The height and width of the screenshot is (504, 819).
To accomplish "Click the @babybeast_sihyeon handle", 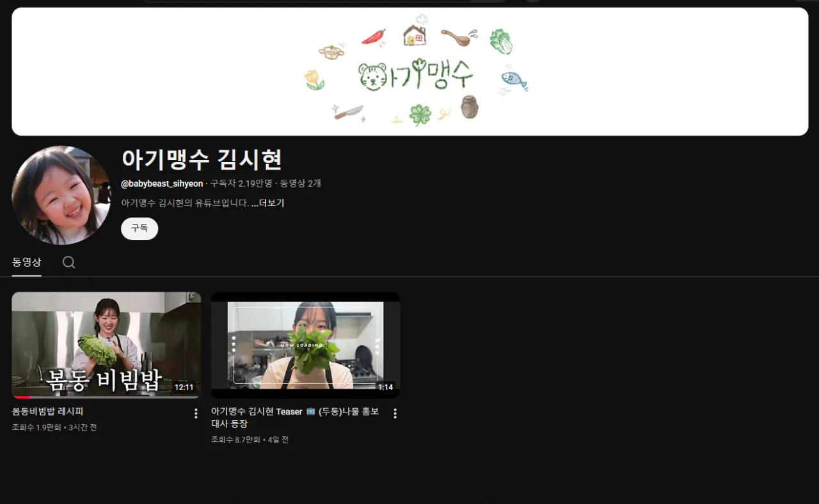I will pos(162,184).
